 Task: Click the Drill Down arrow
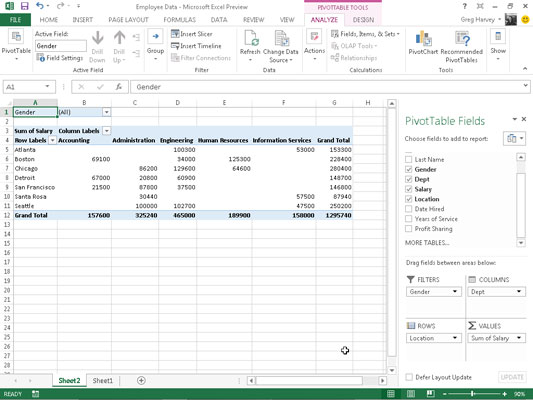tap(97, 47)
